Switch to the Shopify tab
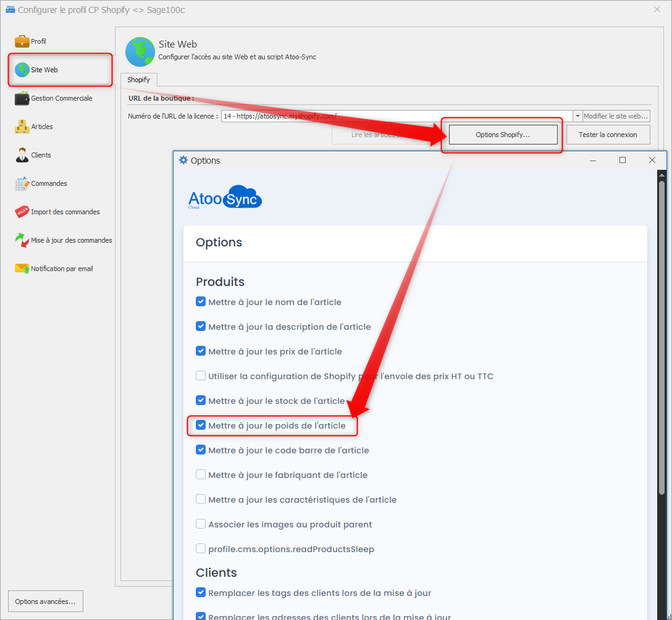 point(138,80)
